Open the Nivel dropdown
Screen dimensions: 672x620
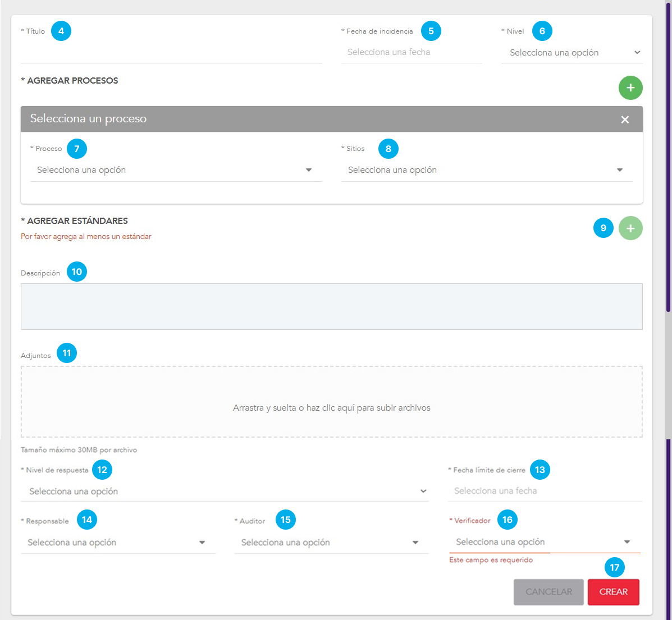tap(572, 53)
